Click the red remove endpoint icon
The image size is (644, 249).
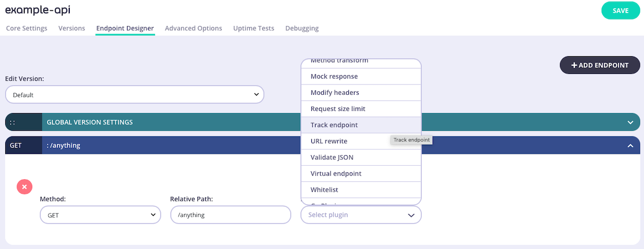click(24, 186)
